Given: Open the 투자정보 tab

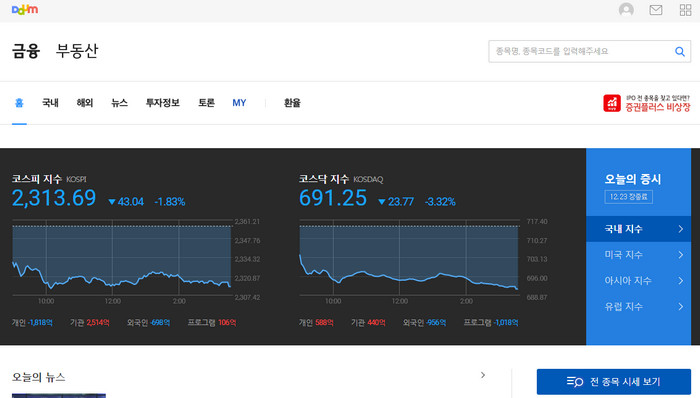Looking at the screenshot, I should (x=162, y=103).
